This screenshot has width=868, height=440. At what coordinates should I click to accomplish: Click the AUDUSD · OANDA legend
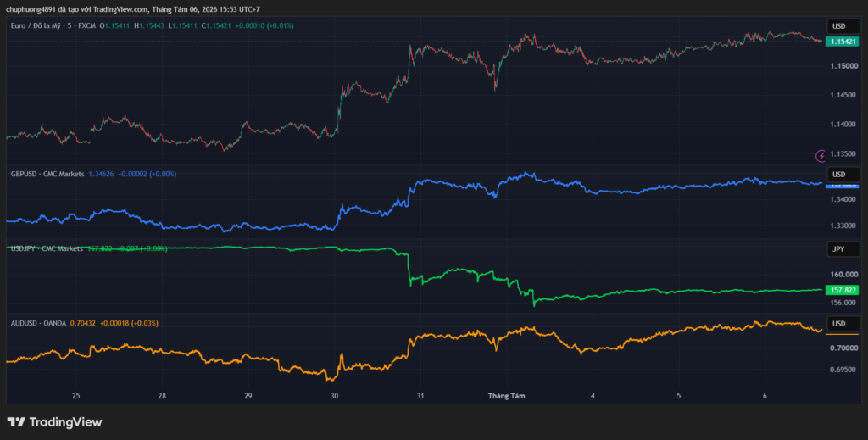[38, 323]
